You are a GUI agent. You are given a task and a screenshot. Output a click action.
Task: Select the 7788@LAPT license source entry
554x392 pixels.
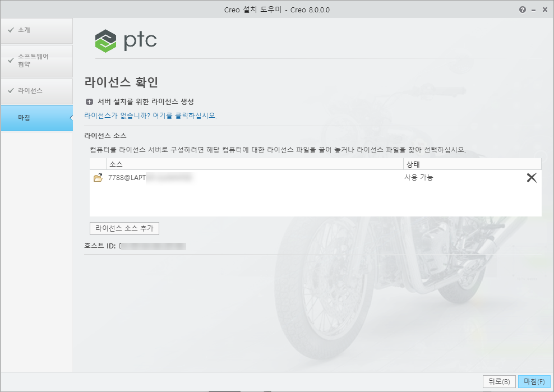(315, 177)
